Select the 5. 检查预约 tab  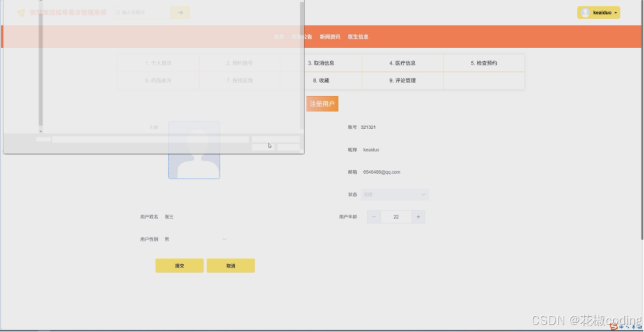click(484, 63)
